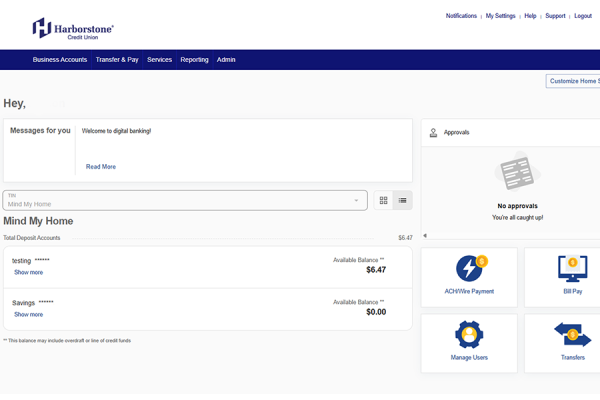Click the Customize Home button

coord(574,81)
